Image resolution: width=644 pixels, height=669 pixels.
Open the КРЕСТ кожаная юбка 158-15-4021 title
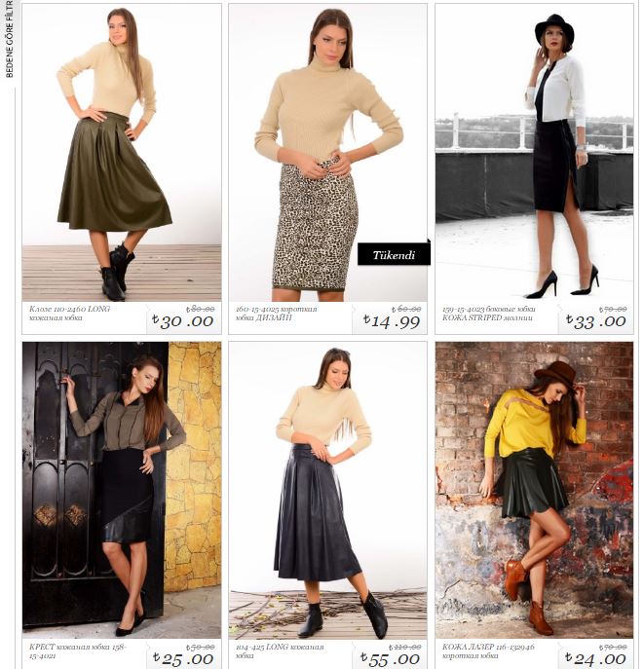[x=78, y=651]
